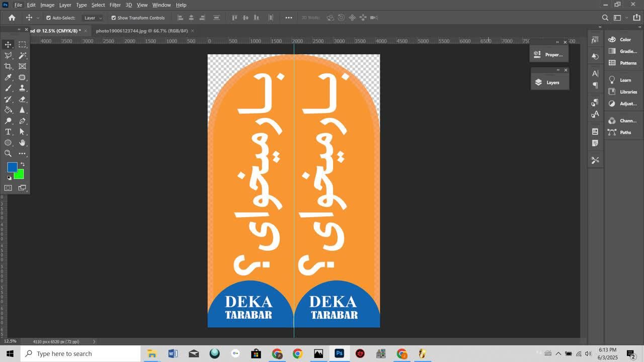Open more alignment options ellipsis
The height and width of the screenshot is (362, 644).
(x=289, y=18)
